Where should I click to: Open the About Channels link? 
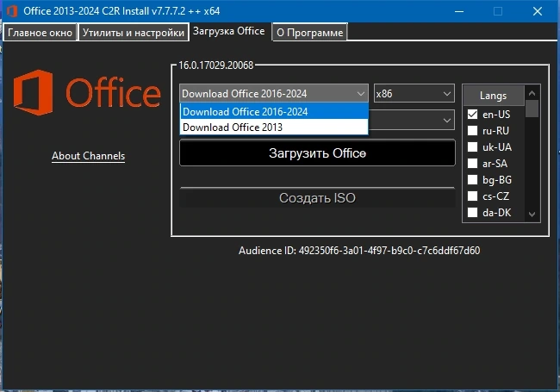pos(88,156)
